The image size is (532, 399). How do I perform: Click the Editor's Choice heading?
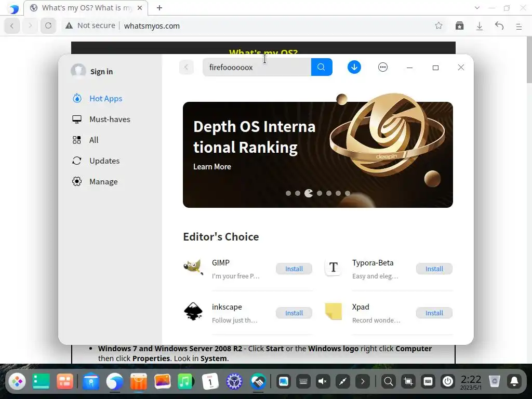[221, 236]
